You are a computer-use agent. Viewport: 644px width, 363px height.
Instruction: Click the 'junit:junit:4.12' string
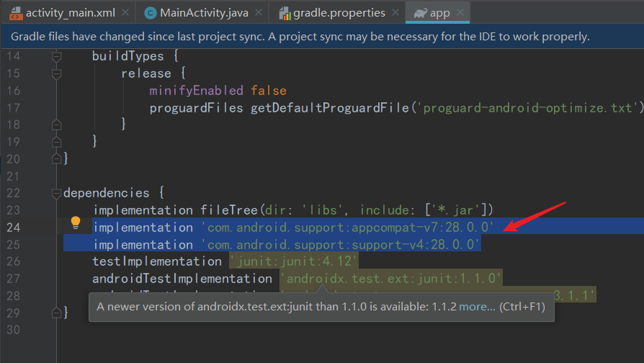coord(293,261)
